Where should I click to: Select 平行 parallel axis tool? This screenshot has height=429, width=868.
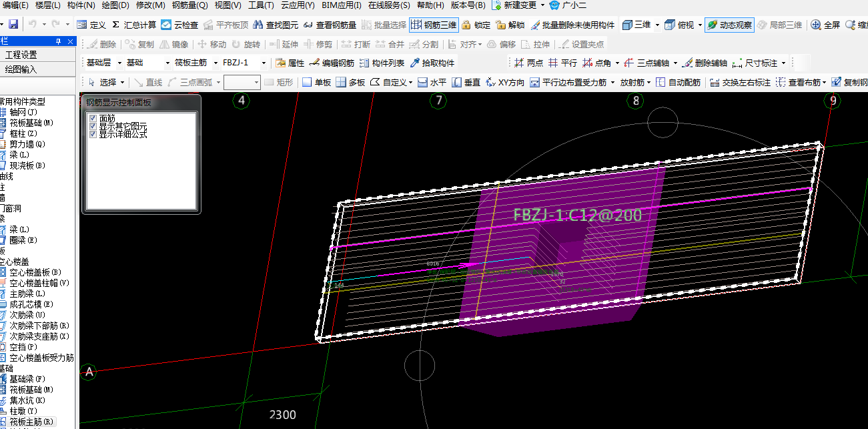(562, 63)
